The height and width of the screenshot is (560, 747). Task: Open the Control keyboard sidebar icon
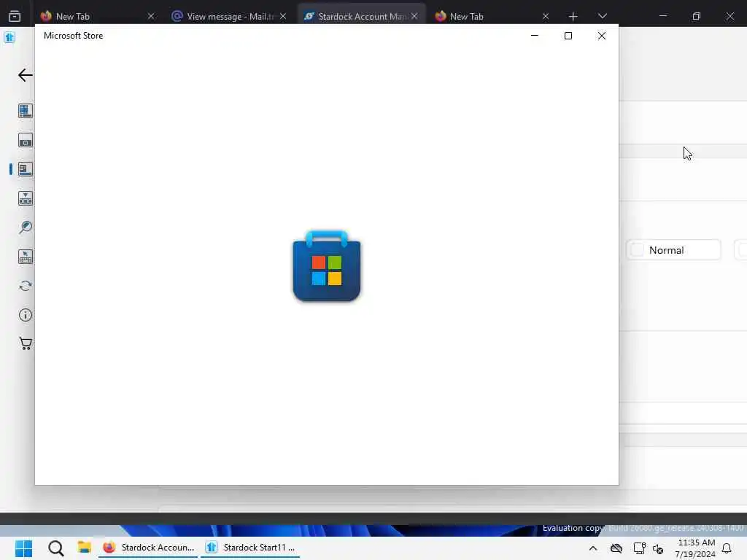click(26, 257)
